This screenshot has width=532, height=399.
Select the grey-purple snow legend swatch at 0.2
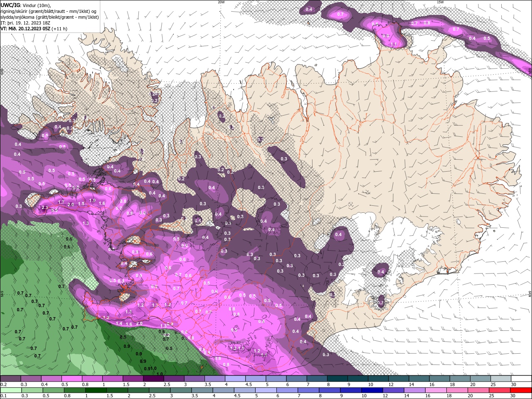(x=10, y=379)
